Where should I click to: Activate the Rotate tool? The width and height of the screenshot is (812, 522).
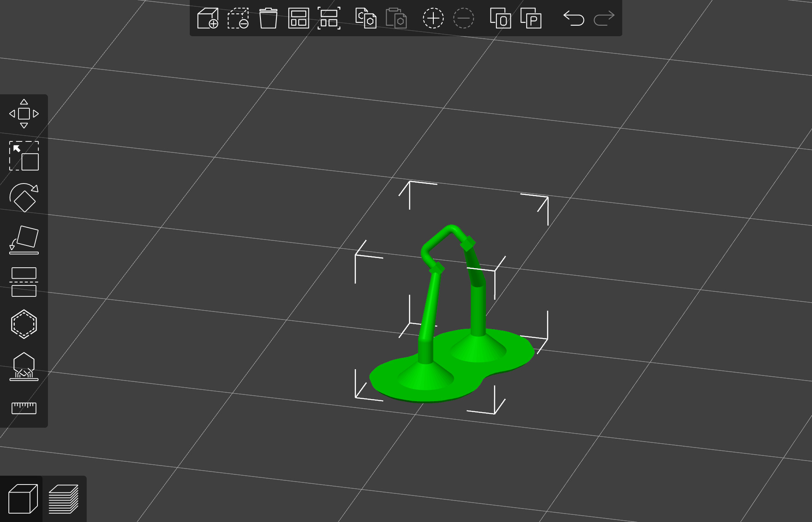[24, 198]
